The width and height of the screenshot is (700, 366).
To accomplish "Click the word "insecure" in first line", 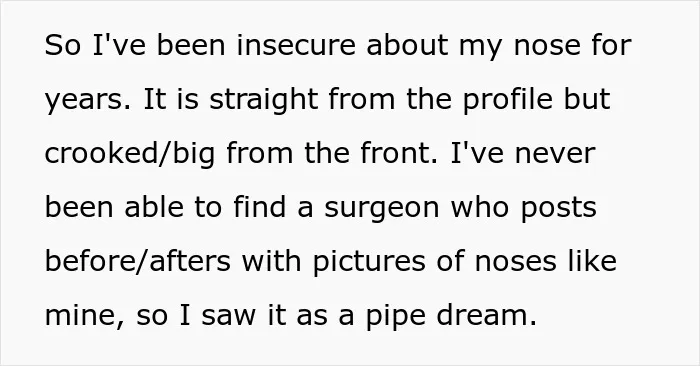I will click(x=296, y=45).
